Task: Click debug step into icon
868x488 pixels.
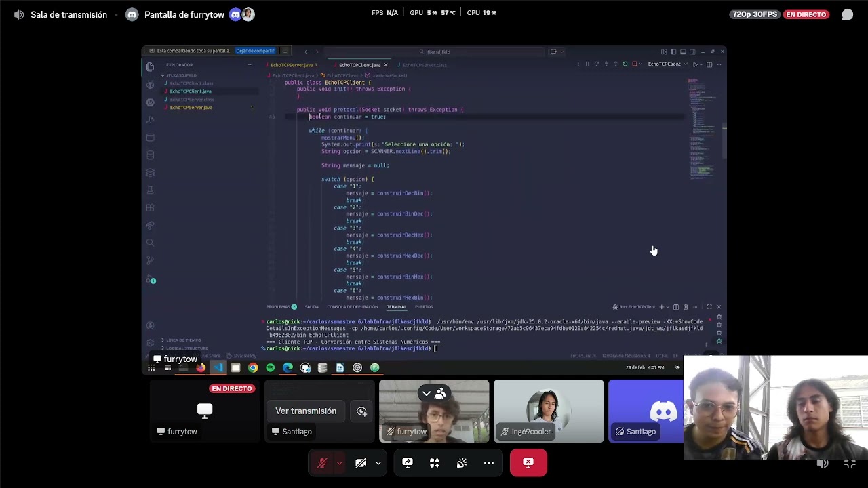Action: [606, 64]
